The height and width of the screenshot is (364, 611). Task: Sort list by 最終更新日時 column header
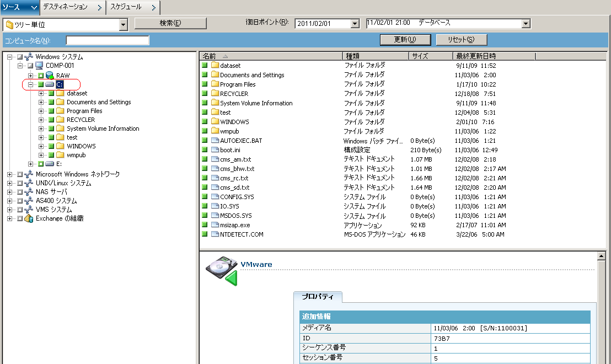(x=494, y=56)
